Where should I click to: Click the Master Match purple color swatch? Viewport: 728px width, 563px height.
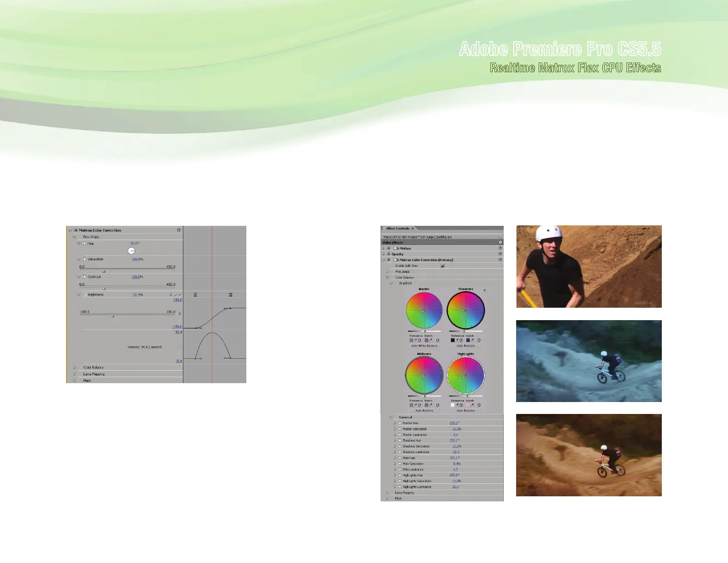click(426, 340)
